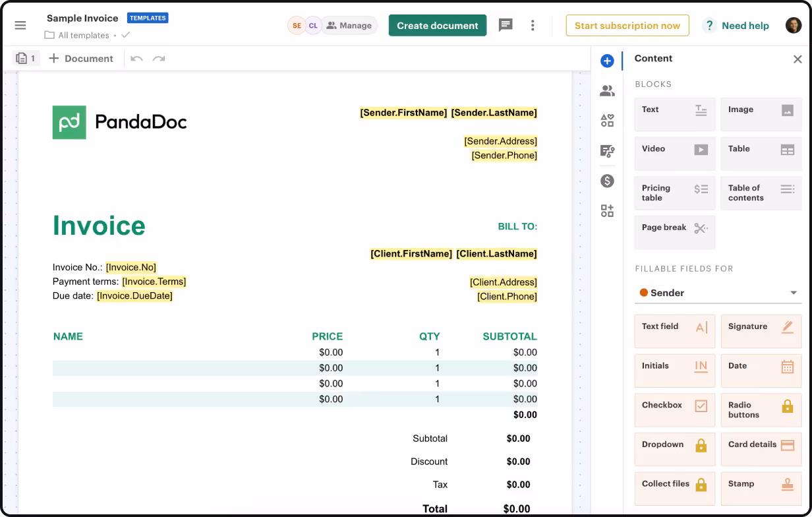Open the design shapes icon in sidebar
This screenshot has height=517, width=812.
click(607, 121)
